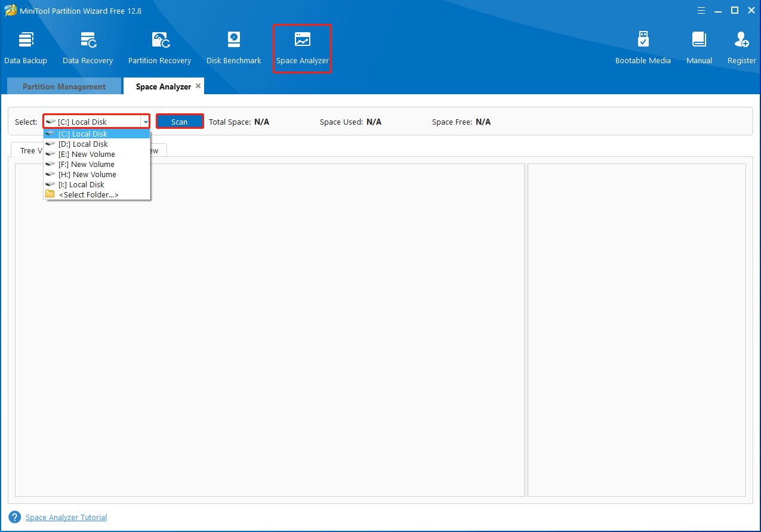Launch Data Recovery
761x532 pixels.
coord(87,45)
